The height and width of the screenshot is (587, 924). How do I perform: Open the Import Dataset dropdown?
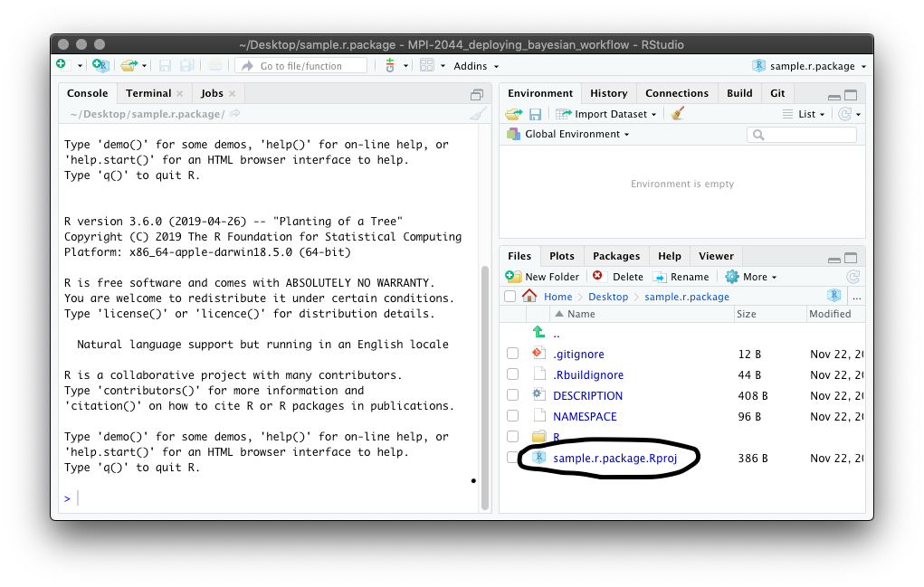pos(608,114)
